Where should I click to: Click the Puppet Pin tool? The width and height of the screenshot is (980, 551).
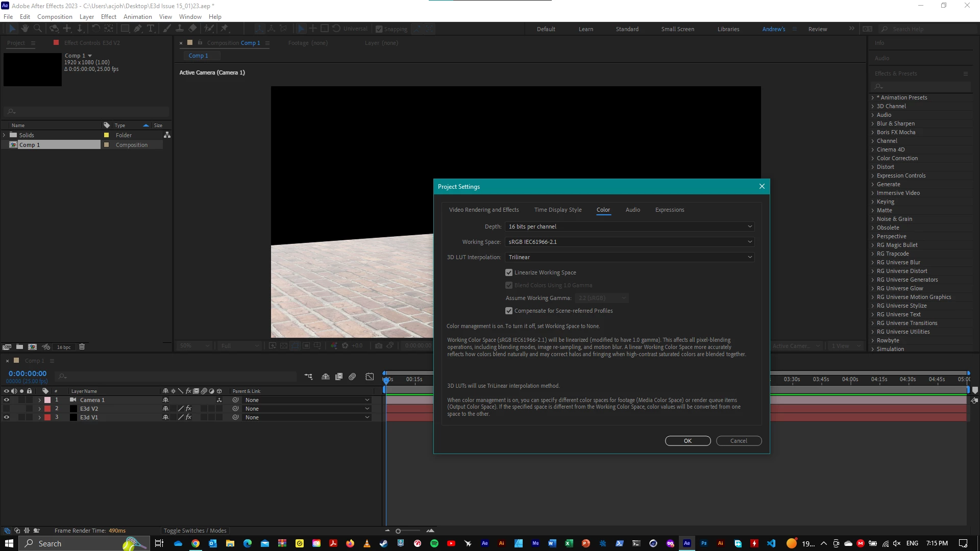(x=225, y=29)
